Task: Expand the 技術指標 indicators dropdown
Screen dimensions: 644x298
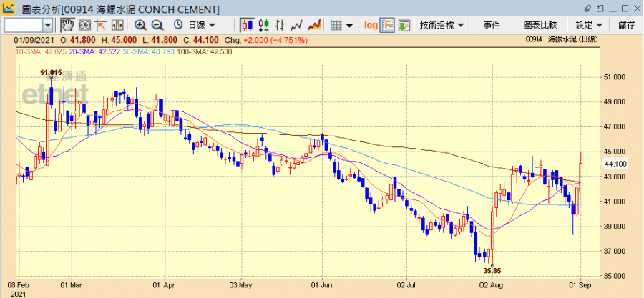Action: (x=441, y=25)
